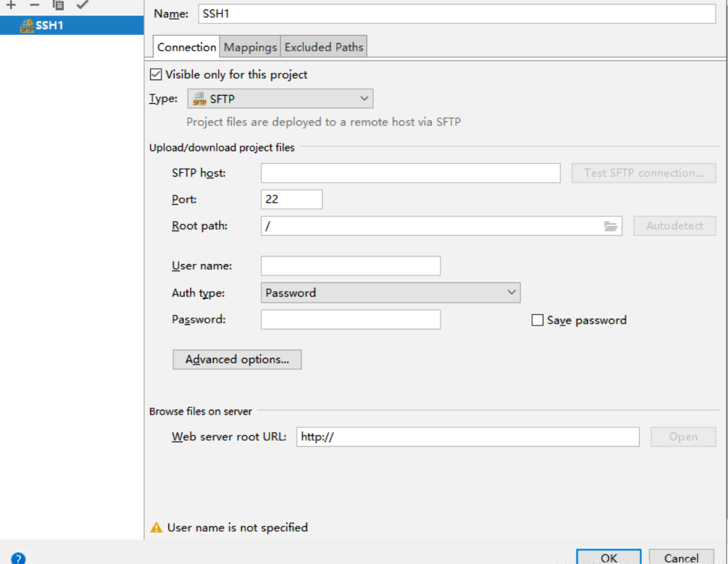
Task: Click the copy server icon
Action: pos(59,5)
